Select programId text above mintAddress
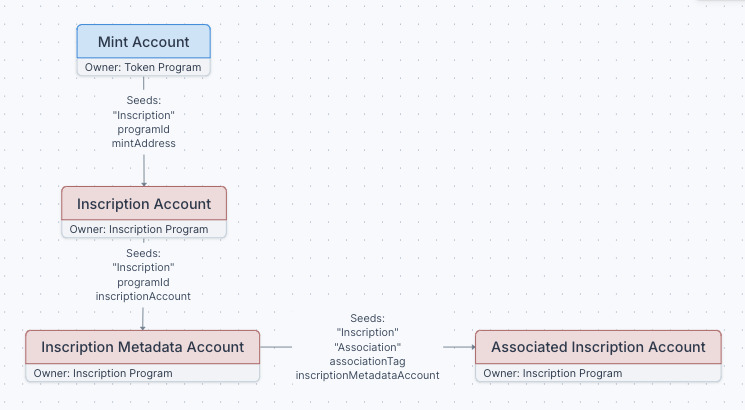This screenshot has height=410, width=745. point(144,129)
